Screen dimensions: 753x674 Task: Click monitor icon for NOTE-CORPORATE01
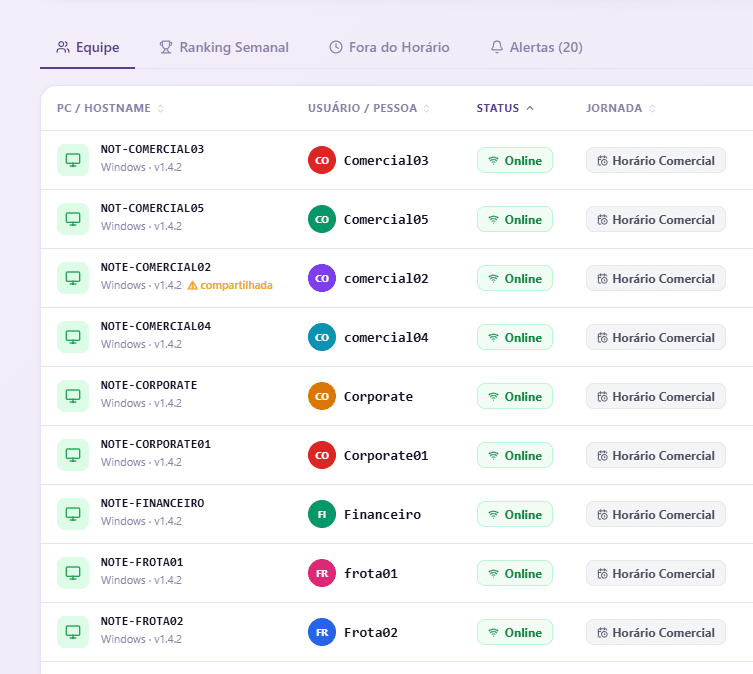point(73,455)
